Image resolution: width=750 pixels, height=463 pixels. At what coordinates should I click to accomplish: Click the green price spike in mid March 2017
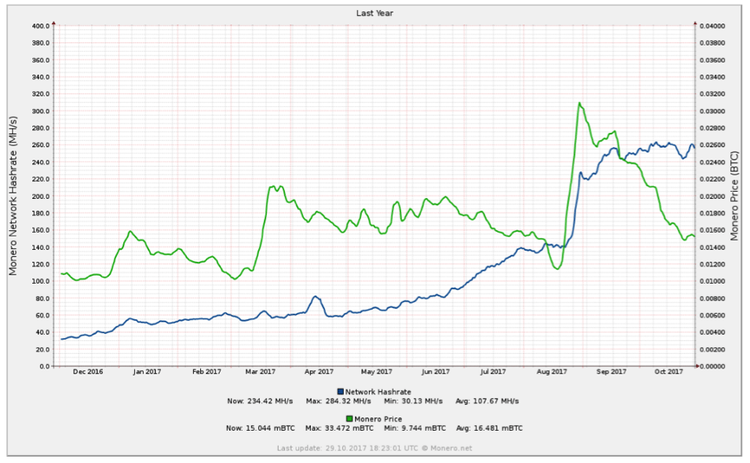(273, 187)
